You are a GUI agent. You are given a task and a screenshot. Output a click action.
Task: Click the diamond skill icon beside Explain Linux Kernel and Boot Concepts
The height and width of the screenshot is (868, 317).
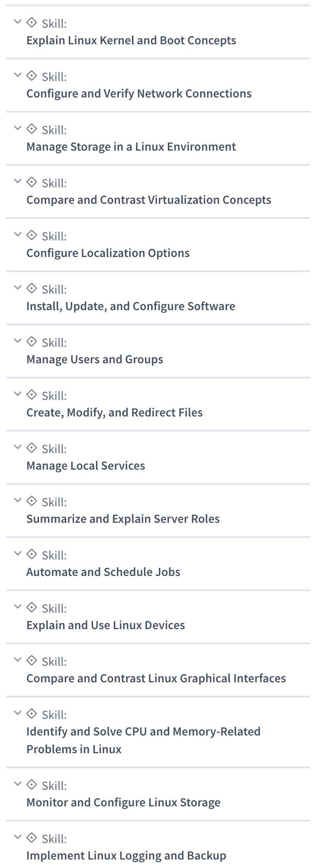point(32,22)
